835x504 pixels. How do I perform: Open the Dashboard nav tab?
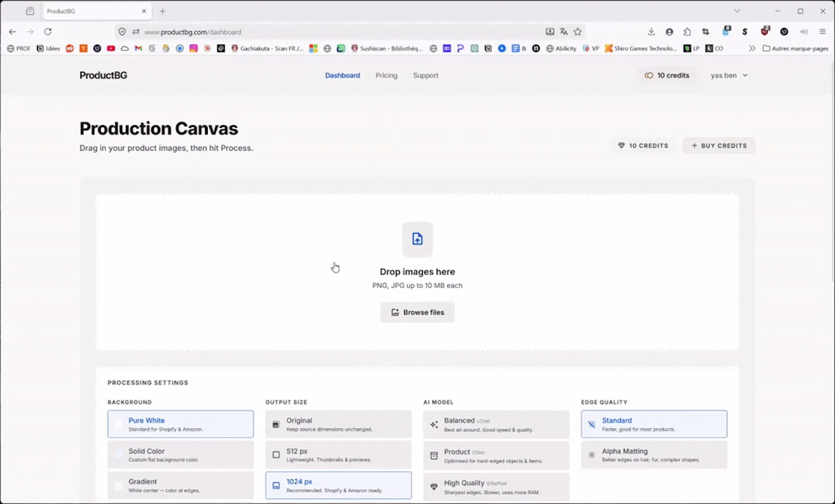342,75
